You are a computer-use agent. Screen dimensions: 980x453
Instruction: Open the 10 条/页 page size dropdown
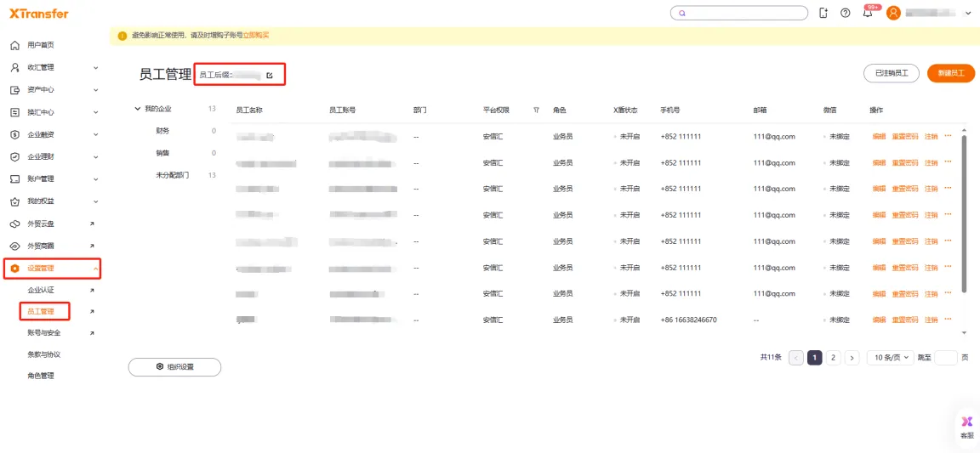point(890,358)
